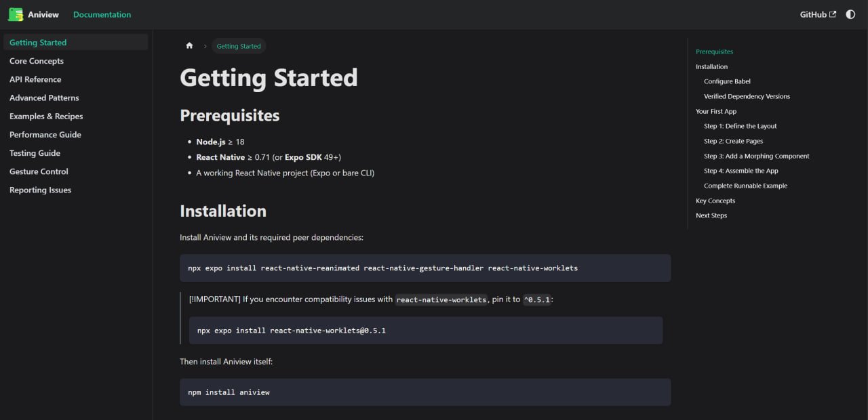Jump to Configure Babel section

tap(727, 81)
